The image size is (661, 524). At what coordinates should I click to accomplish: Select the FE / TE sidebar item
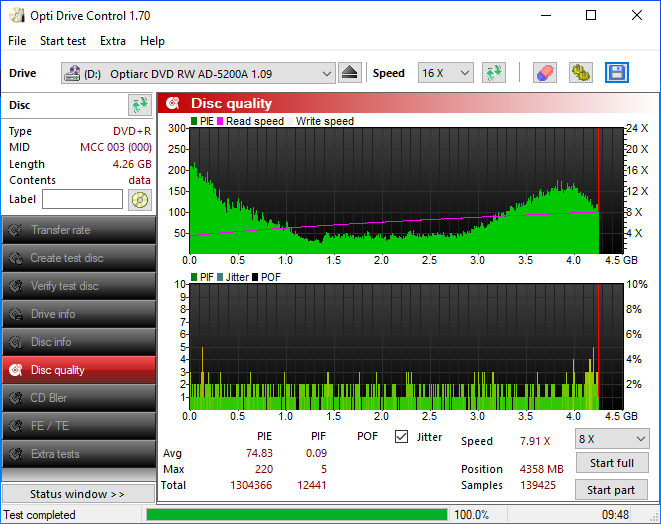[x=79, y=426]
